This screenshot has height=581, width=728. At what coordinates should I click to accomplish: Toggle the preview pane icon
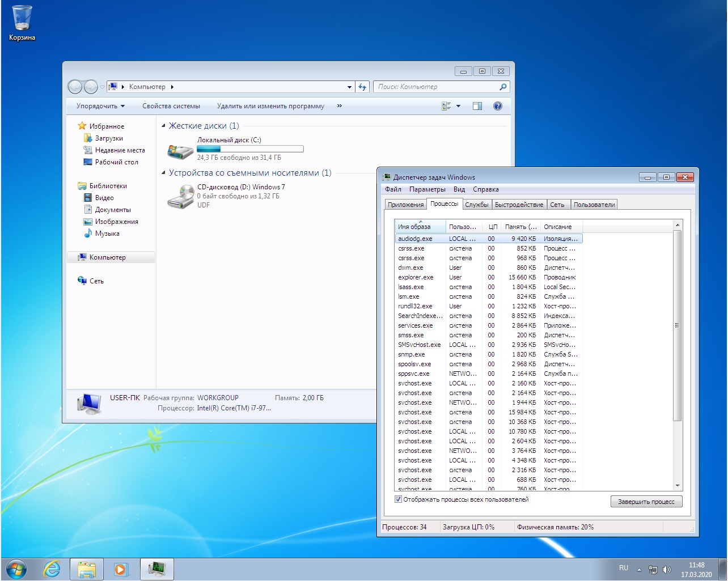point(477,106)
